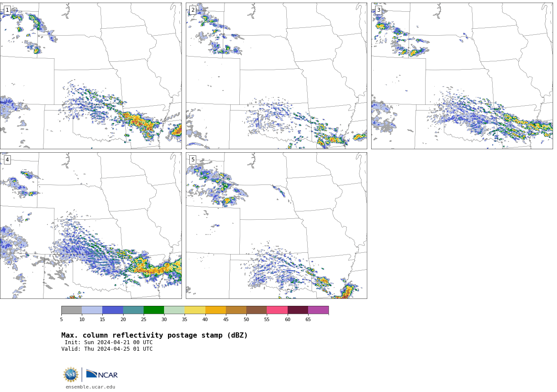Click the colorbar tick label '65'
Image resolution: width=557 pixels, height=392 pixels.
click(308, 319)
